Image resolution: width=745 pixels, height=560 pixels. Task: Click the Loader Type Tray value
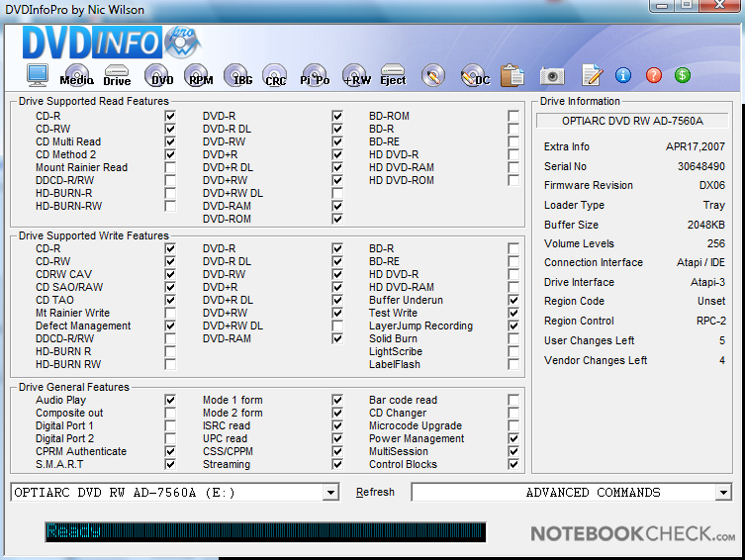click(714, 205)
